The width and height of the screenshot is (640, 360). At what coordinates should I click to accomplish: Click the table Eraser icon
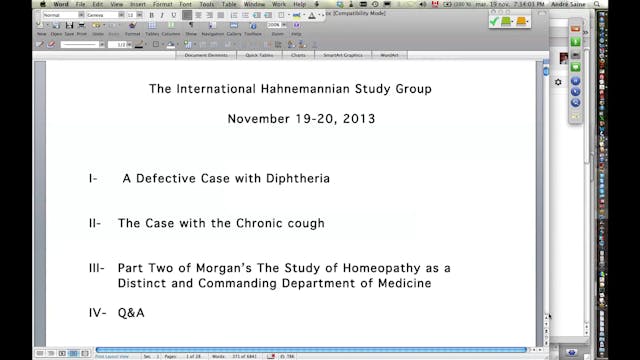point(51,44)
